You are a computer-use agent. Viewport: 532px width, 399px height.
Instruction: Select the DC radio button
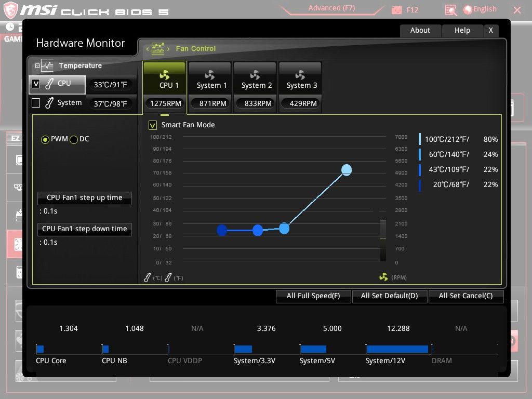pyautogui.click(x=74, y=139)
